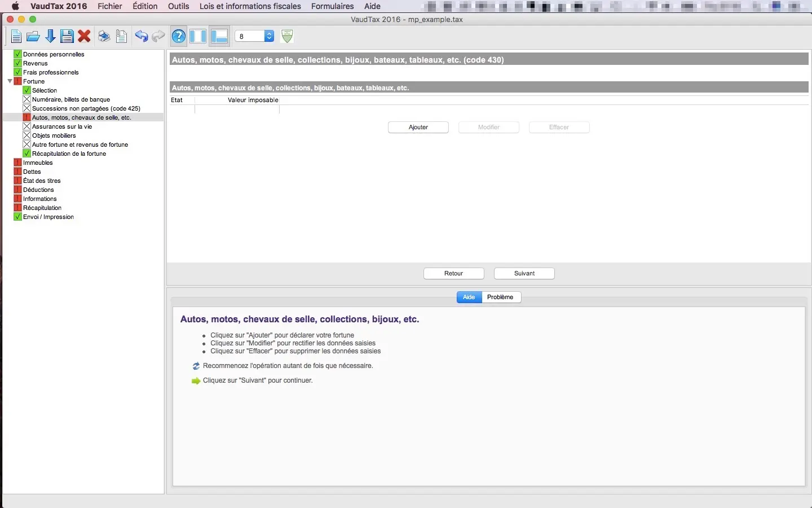This screenshot has height=508, width=812.
Task: Click the Etat column header
Action: [182, 100]
